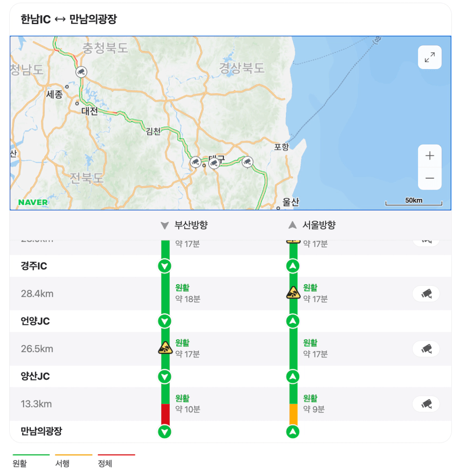Open the CCTV marker near 세종 on the map
Screen dimensions: 463x476
[x=81, y=72]
